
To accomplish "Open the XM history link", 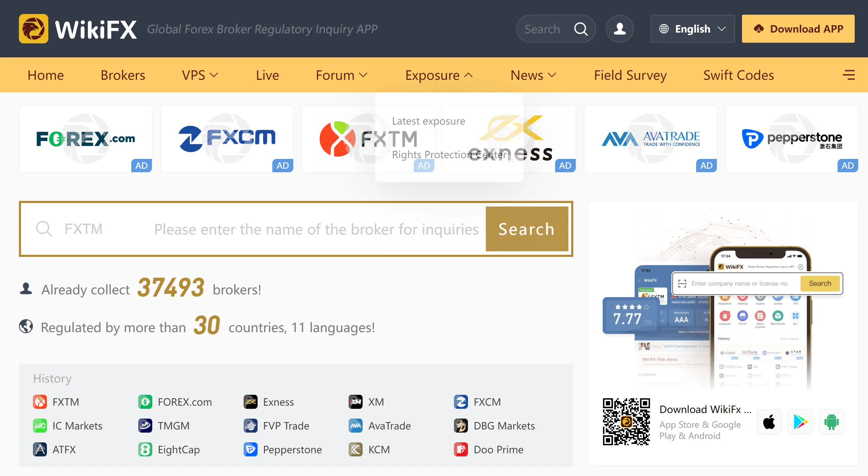I will click(x=376, y=402).
